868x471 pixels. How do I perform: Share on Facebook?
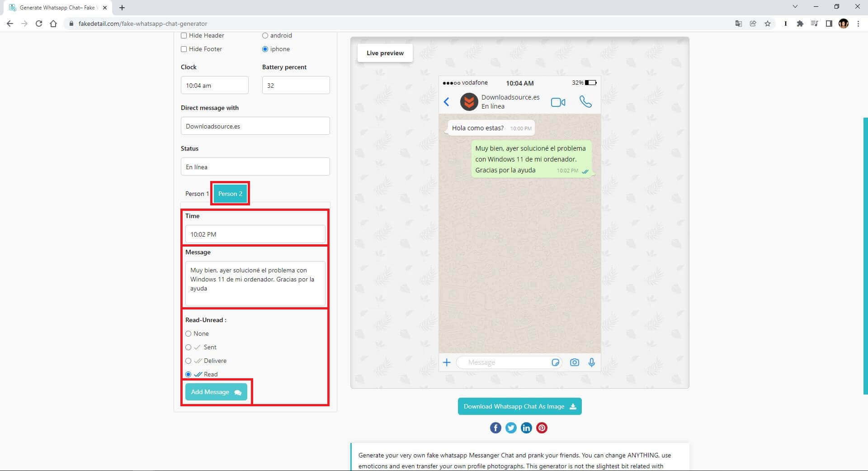[495, 428]
